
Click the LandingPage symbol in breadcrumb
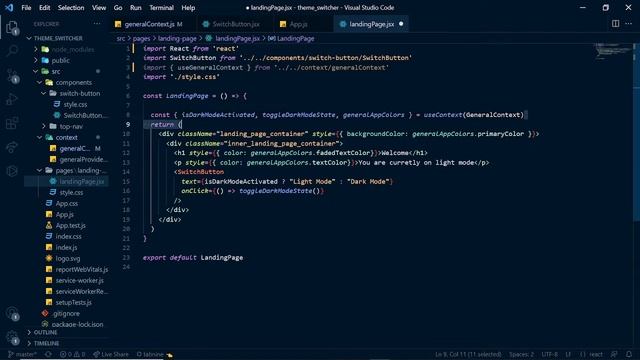pos(291,38)
